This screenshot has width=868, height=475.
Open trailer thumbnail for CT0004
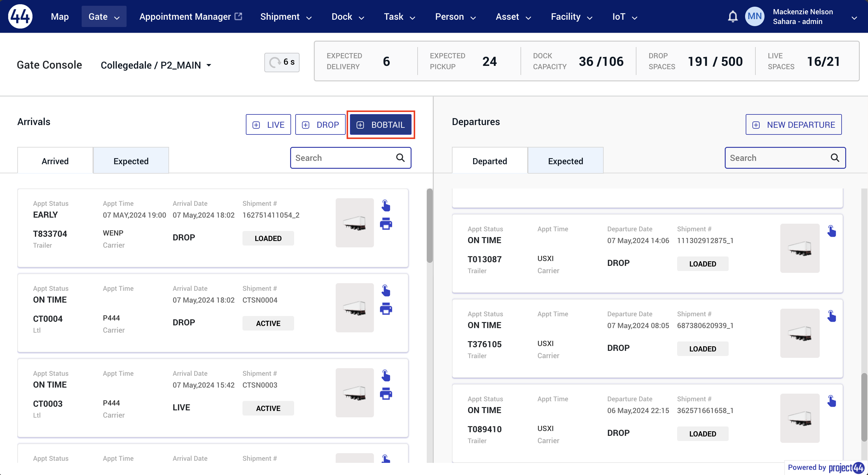click(x=354, y=307)
